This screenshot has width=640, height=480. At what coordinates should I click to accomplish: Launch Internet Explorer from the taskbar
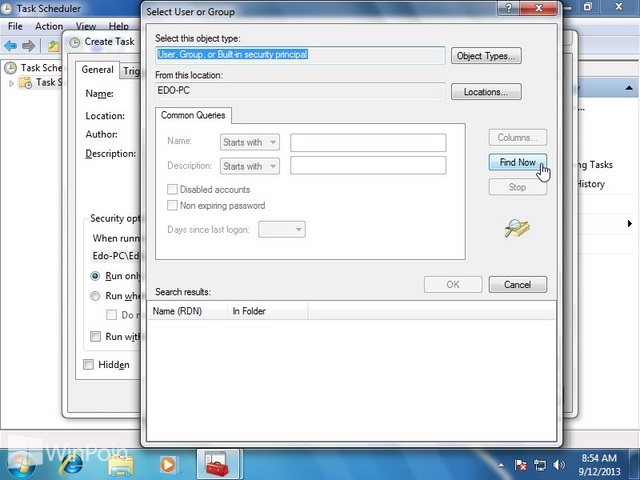[x=71, y=464]
